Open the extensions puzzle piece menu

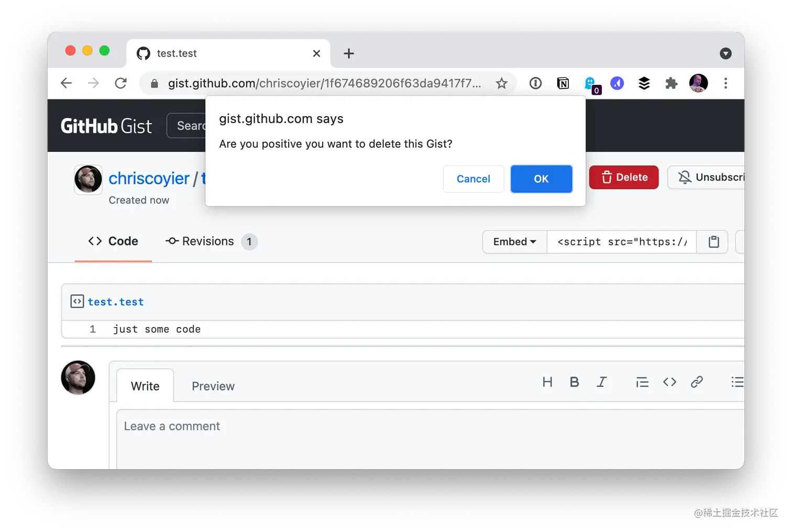pyautogui.click(x=671, y=83)
